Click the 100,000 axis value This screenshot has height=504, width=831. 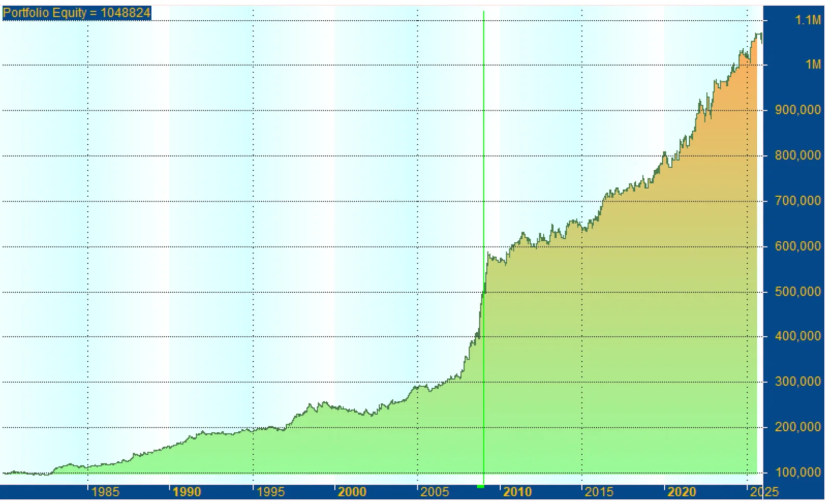(798, 472)
